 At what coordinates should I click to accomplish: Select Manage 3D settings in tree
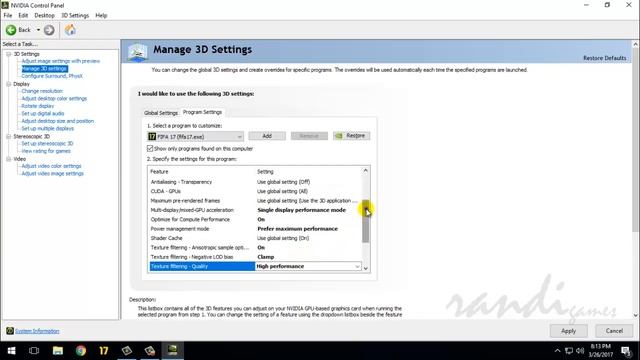(x=44, y=69)
